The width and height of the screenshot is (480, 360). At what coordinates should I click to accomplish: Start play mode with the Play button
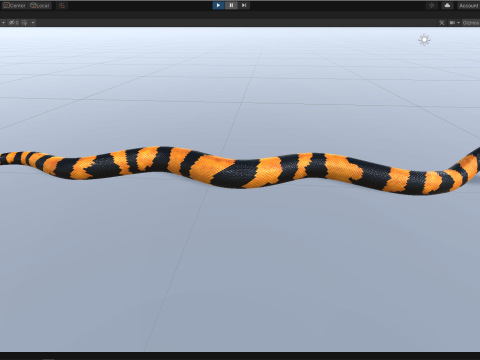coord(218,5)
